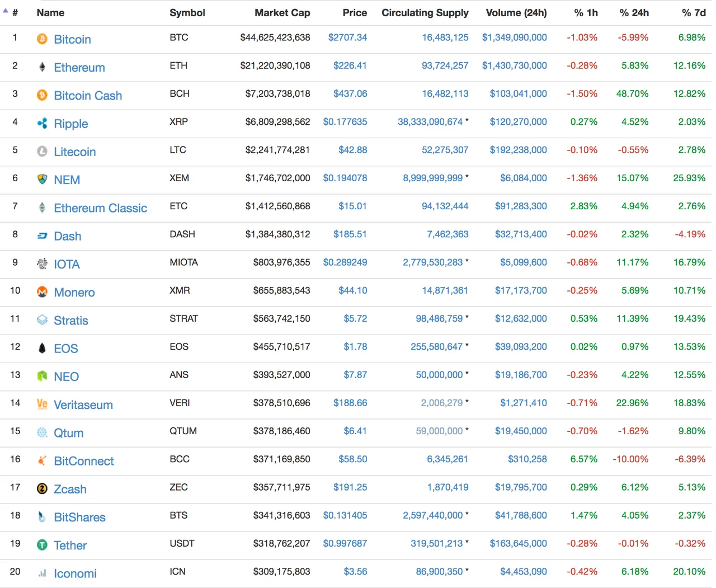Click Tether price $0.997687
Screen dimensions: 716x588
[345, 543]
